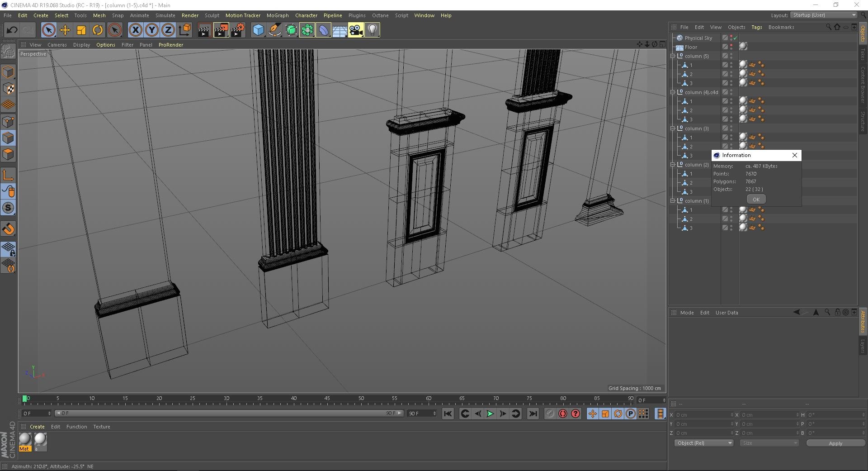The image size is (868, 471).
Task: Enable Edges mode
Action: click(8, 138)
